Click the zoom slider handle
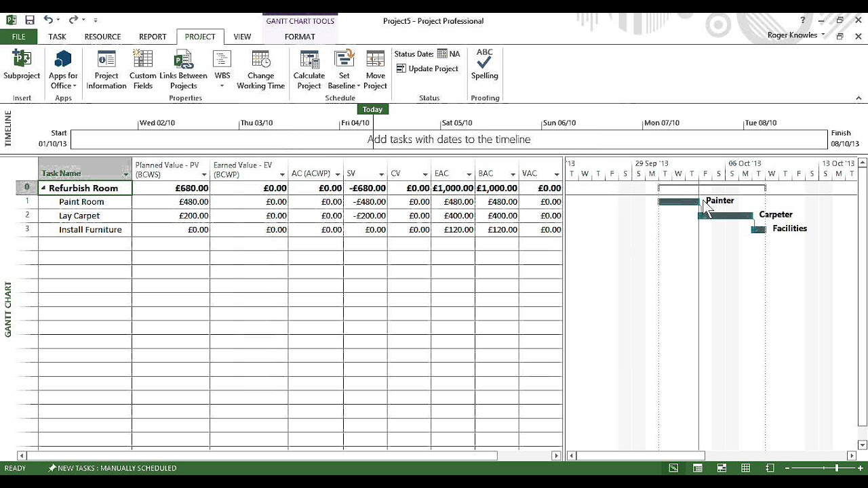 click(837, 468)
